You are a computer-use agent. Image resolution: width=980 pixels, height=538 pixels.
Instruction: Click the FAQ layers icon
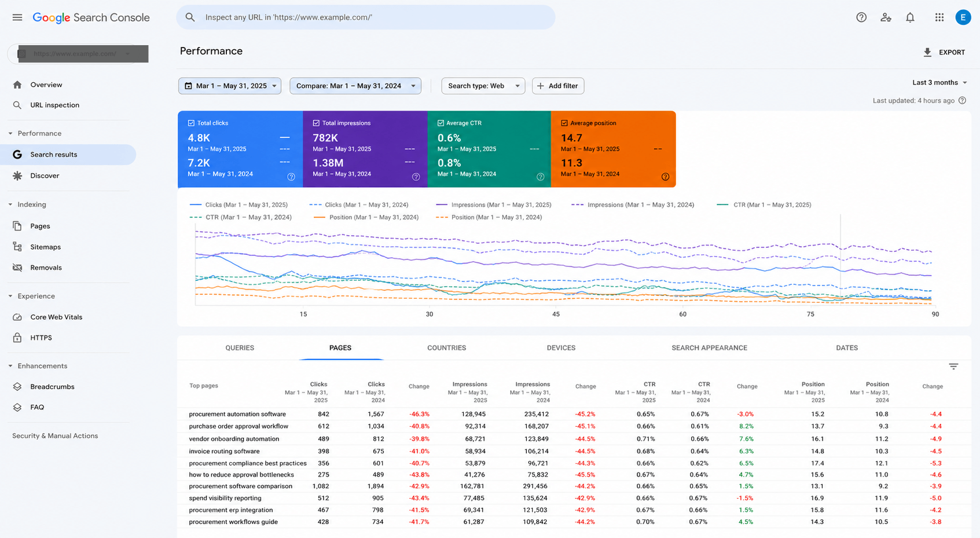(x=17, y=407)
